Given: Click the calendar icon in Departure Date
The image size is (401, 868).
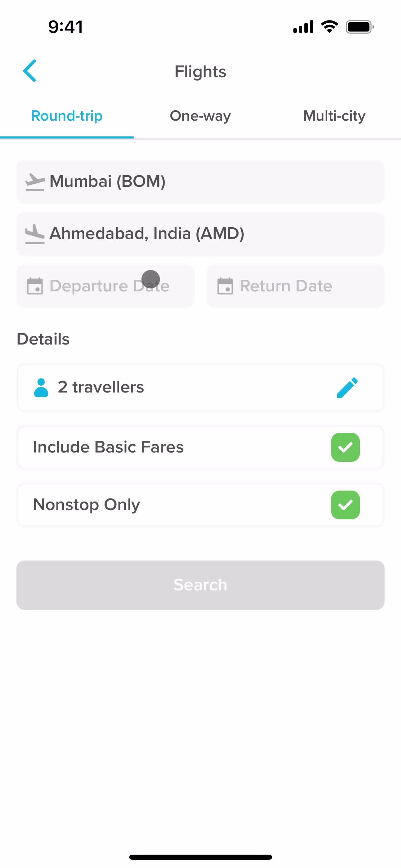Looking at the screenshot, I should (x=35, y=286).
